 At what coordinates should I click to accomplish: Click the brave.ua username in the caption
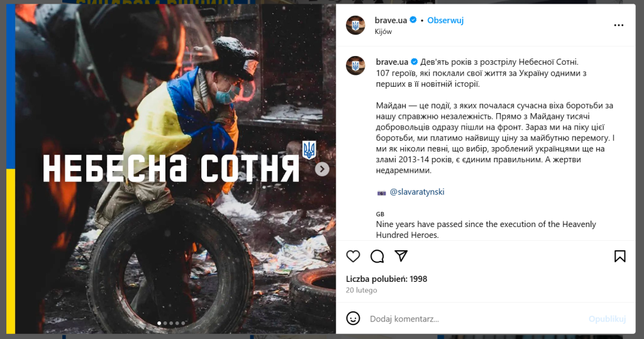[x=392, y=62]
